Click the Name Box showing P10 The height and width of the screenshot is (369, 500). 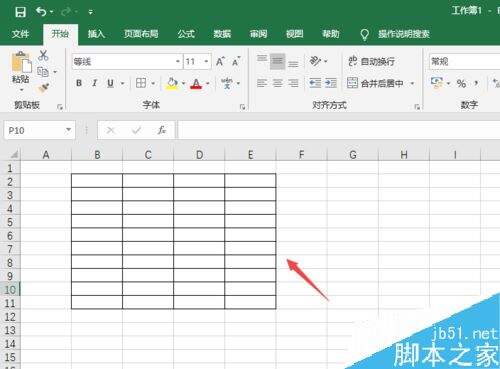point(35,130)
